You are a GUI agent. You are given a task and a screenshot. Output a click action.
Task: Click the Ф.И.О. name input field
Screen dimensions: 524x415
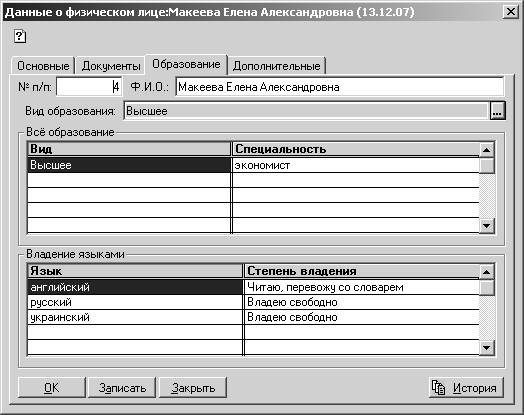pos(339,87)
